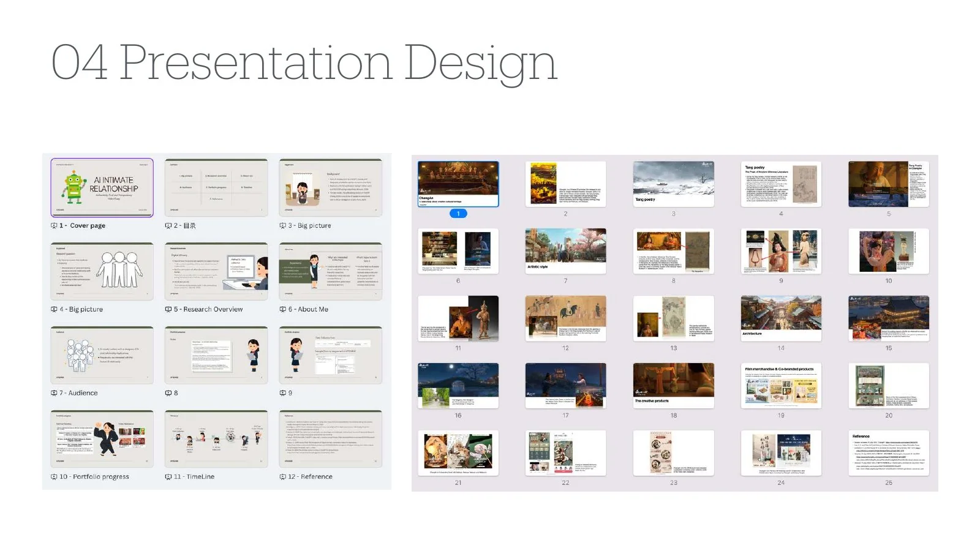Click the notes icon beside "4 - Big picture"
Screen dimensions: 980x551
(x=54, y=310)
